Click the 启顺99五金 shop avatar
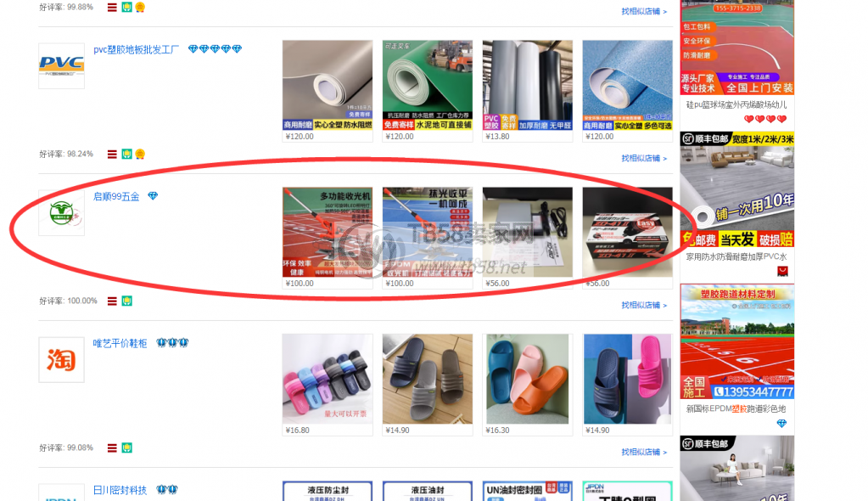Image resolution: width=868 pixels, height=501 pixels. click(x=61, y=213)
